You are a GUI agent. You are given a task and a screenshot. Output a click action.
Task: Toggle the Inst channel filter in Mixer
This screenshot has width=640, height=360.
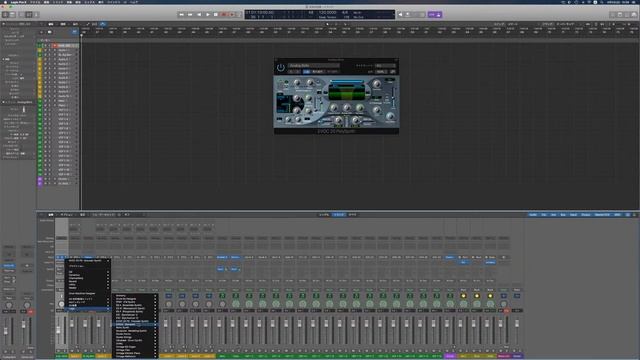(544, 215)
